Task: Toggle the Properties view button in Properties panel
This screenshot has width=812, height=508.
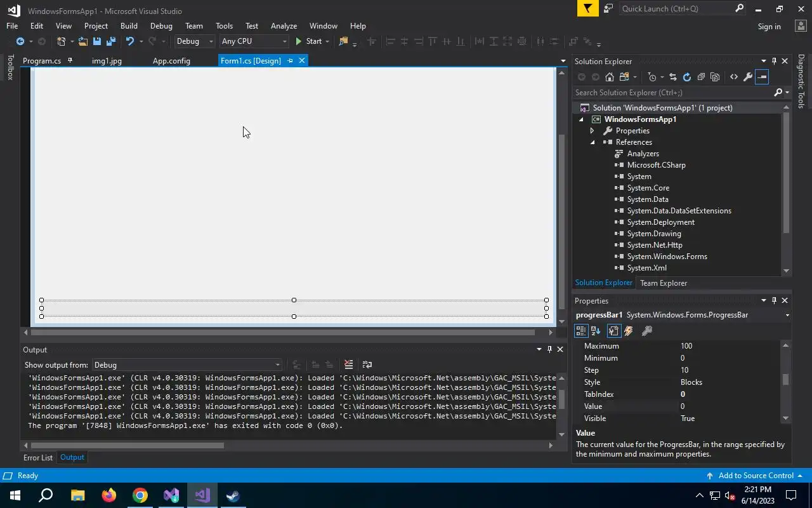Action: 613,331
